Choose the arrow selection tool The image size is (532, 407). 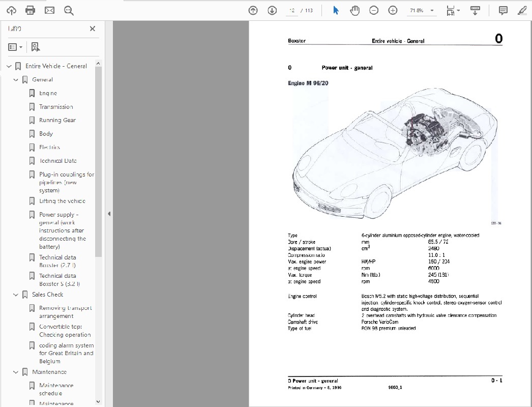click(336, 11)
